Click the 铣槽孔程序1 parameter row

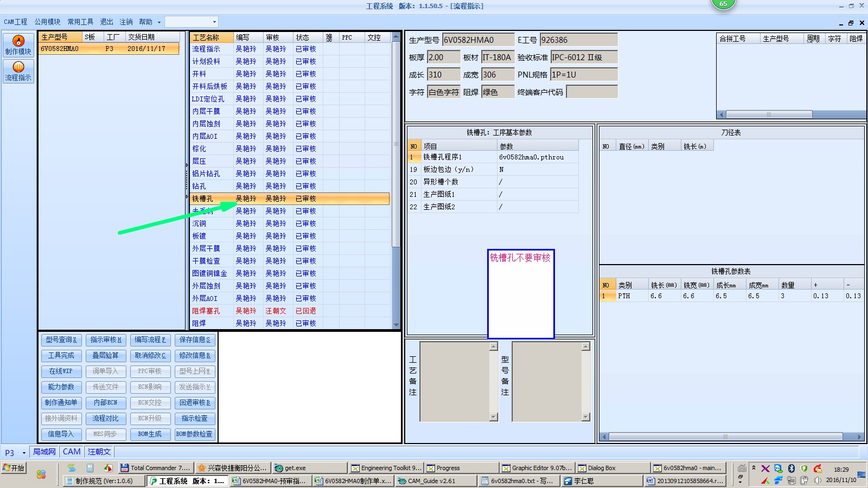(x=493, y=157)
